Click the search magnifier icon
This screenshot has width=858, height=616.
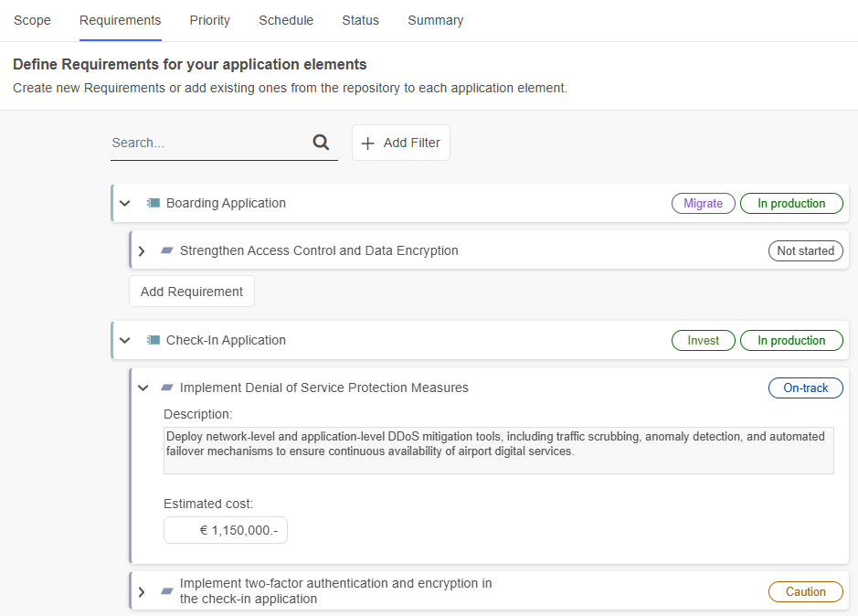click(321, 143)
